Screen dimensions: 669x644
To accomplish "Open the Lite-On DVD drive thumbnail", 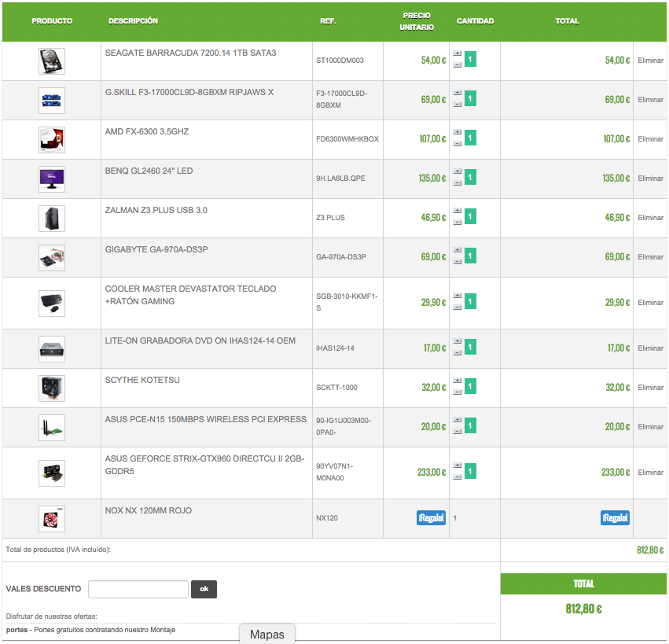I will (52, 348).
